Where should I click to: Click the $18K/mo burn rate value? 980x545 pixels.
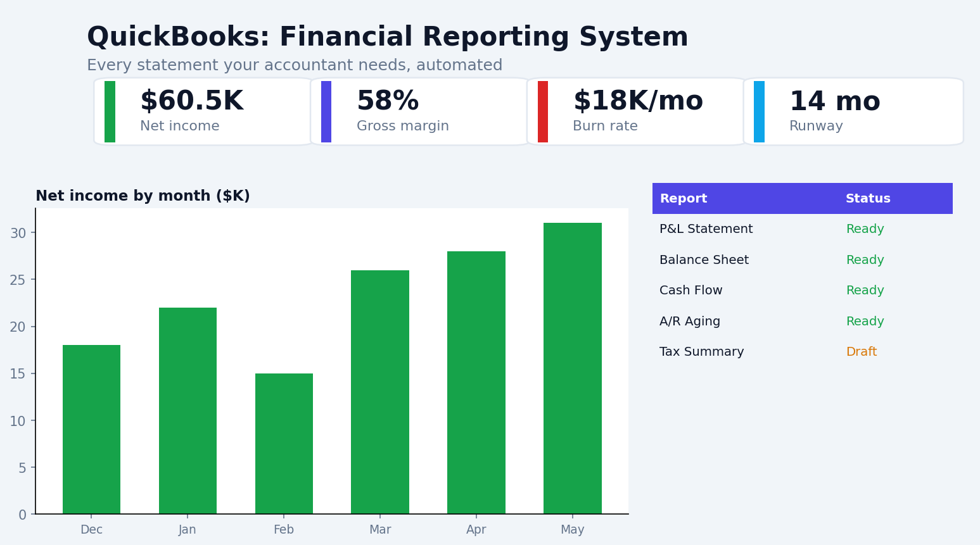coord(638,102)
